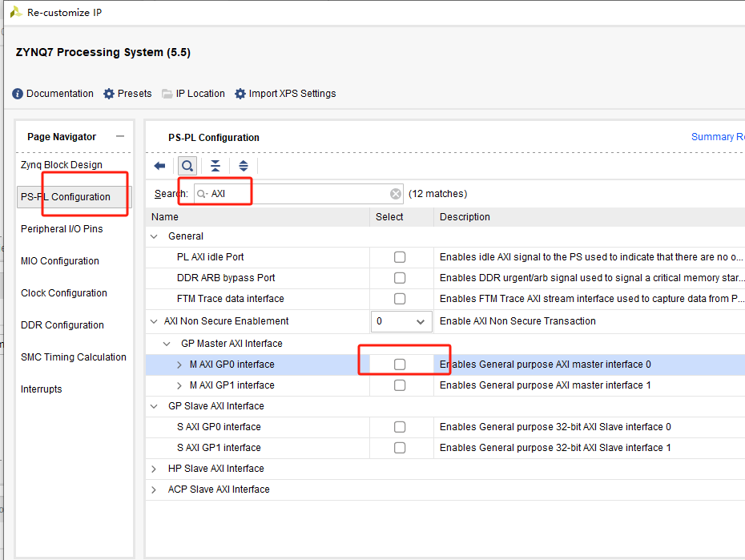Click into the Search input field
Image resolution: width=745 pixels, height=560 pixels.
click(298, 194)
